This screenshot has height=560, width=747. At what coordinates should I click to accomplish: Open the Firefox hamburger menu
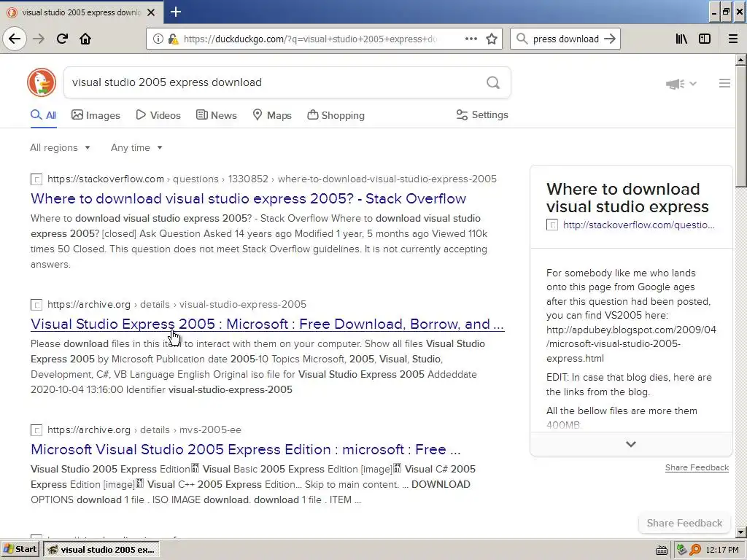733,39
